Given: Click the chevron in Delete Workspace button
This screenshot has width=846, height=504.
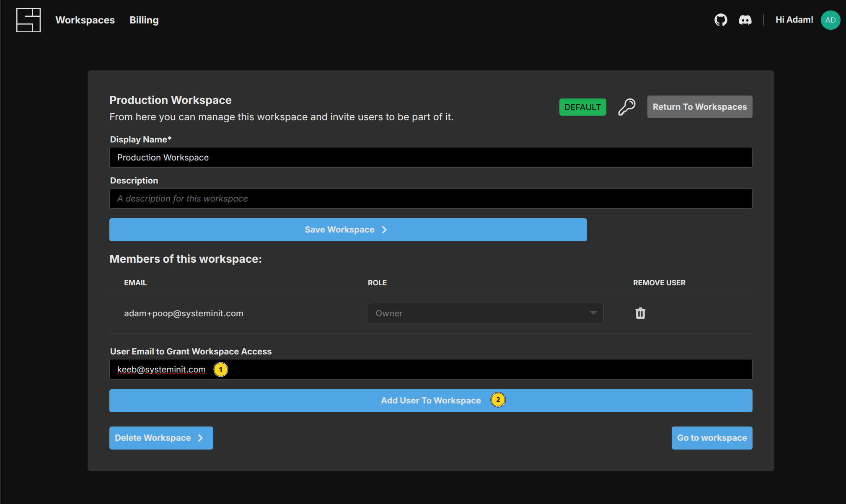Looking at the screenshot, I should tap(201, 438).
